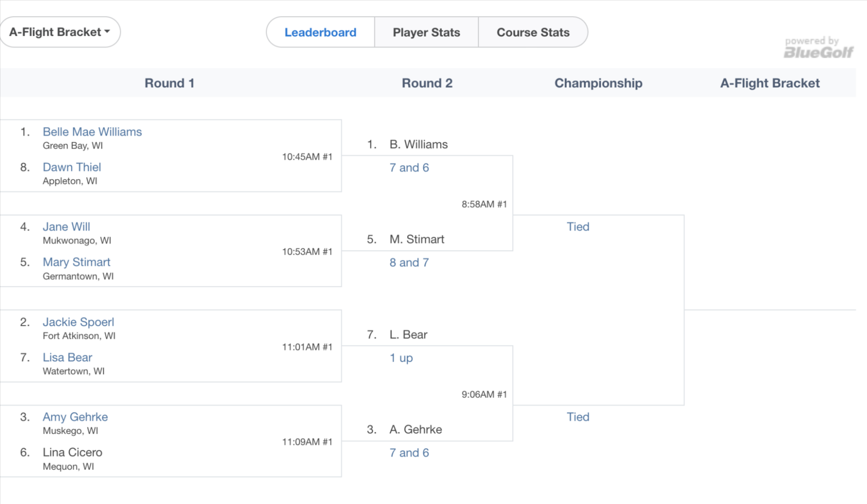The width and height of the screenshot is (867, 504).
Task: Open Dawn Thiel's player link
Action: coord(72,167)
